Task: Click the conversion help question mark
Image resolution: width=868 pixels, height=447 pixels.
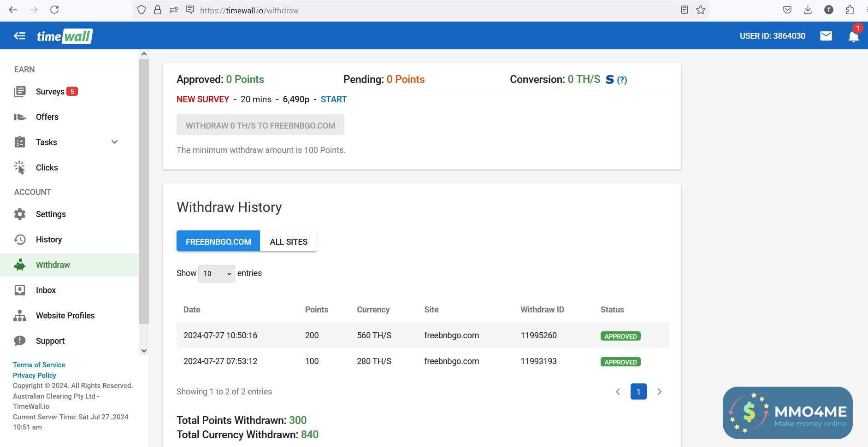Action: (x=622, y=80)
